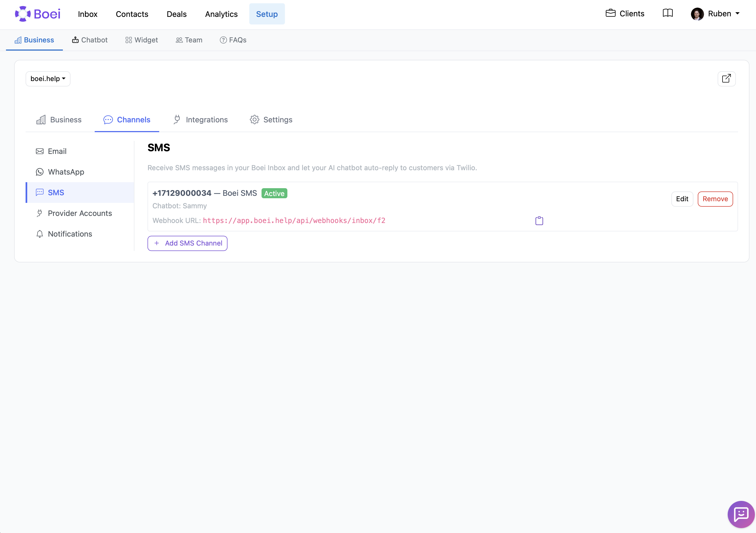Switch to the Integrations tab

click(x=201, y=120)
